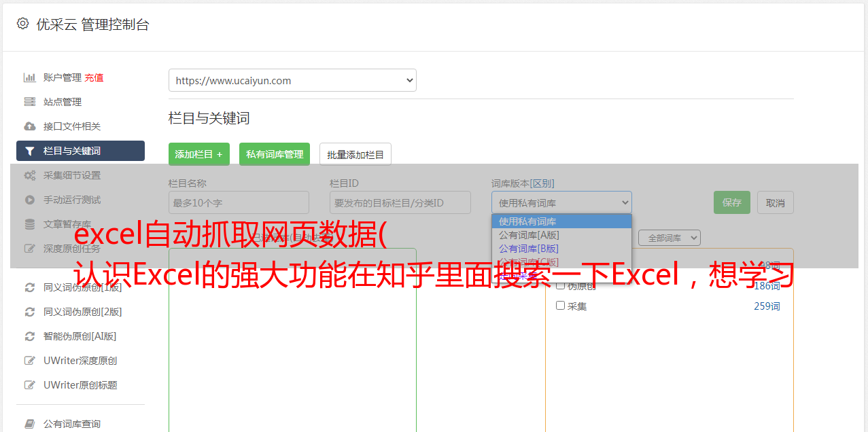
Task: Tick the 采集 checkbox
Action: (x=561, y=306)
